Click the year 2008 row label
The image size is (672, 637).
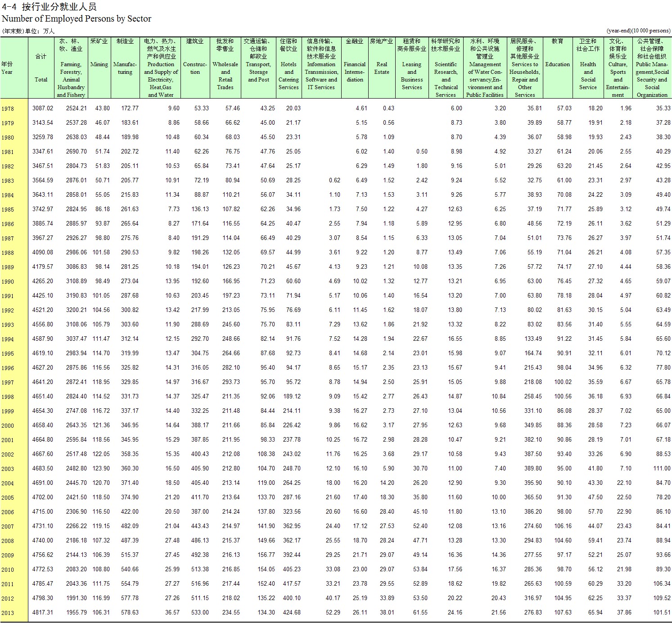coord(8,541)
